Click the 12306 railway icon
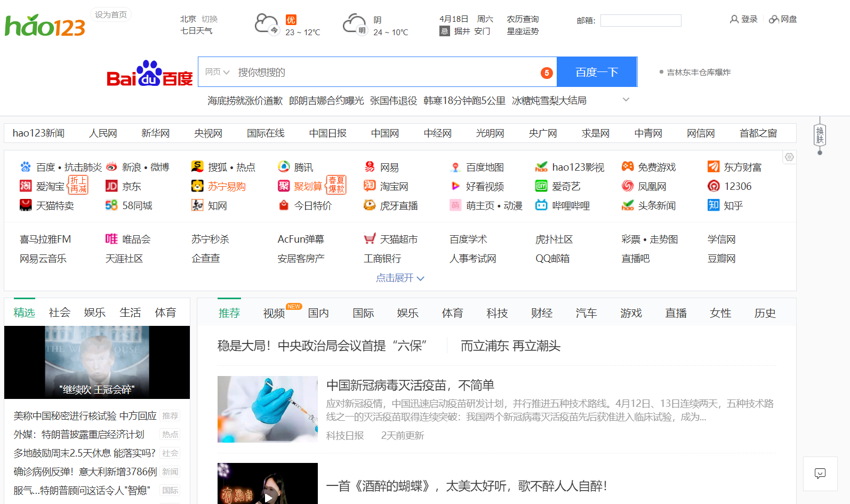 [713, 186]
